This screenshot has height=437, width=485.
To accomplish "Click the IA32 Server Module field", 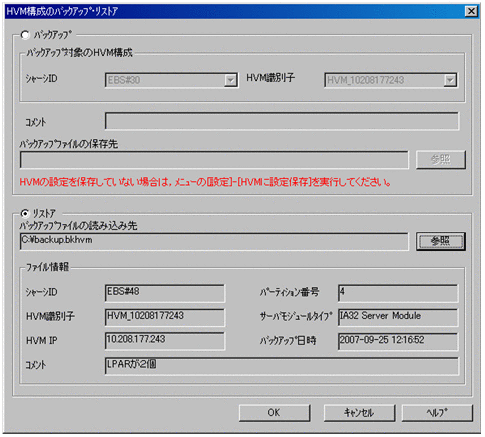I will 398,317.
